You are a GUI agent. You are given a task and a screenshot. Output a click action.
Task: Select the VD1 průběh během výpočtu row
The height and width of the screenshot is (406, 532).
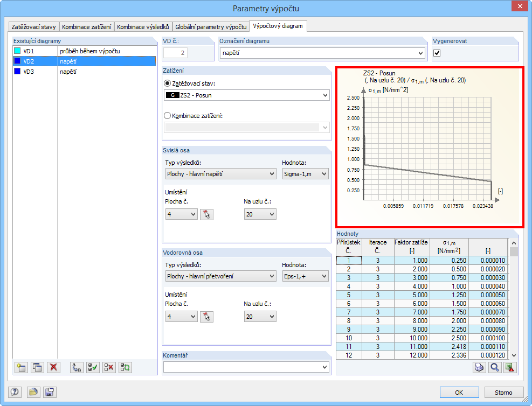point(84,51)
